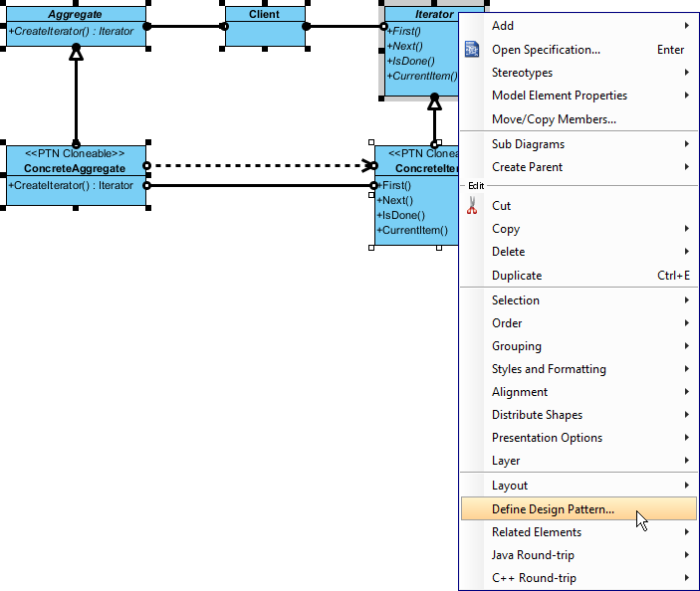Click the generalization arrowhead under Aggregate
Screen dimensions: 700x591
click(x=77, y=54)
